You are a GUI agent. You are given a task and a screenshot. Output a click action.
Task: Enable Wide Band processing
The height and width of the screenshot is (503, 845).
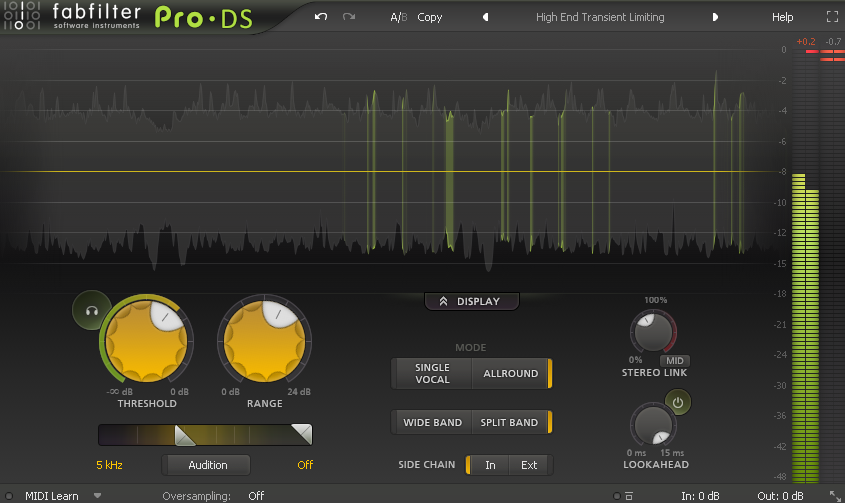tap(432, 423)
